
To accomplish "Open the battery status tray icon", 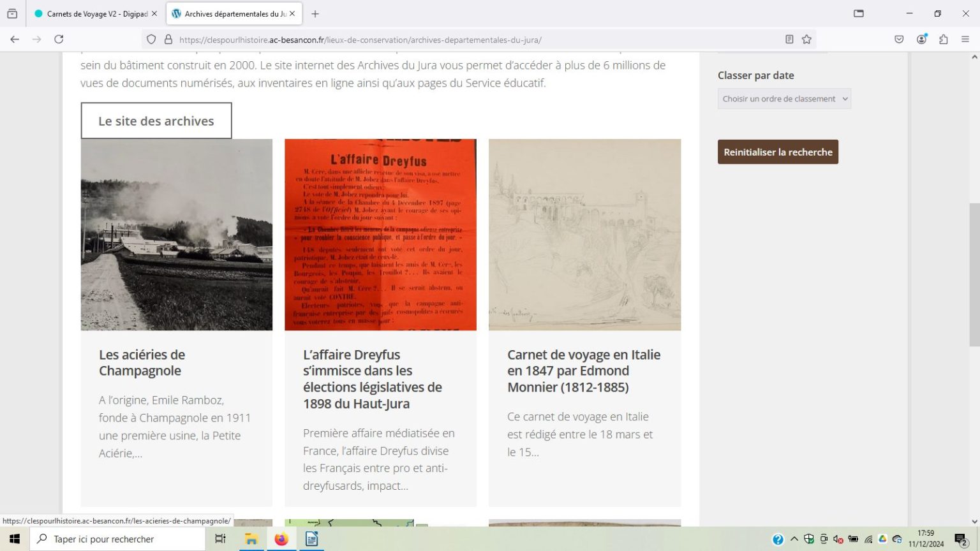I will tap(853, 539).
